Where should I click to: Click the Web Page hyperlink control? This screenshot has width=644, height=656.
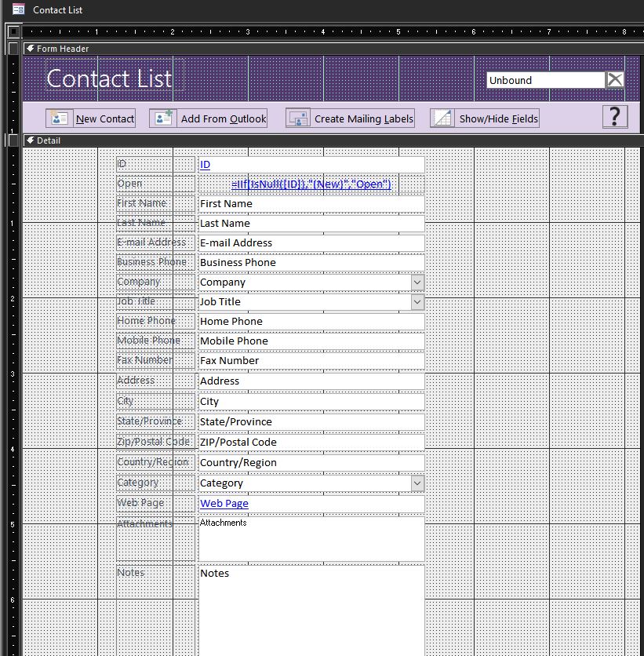click(x=227, y=503)
